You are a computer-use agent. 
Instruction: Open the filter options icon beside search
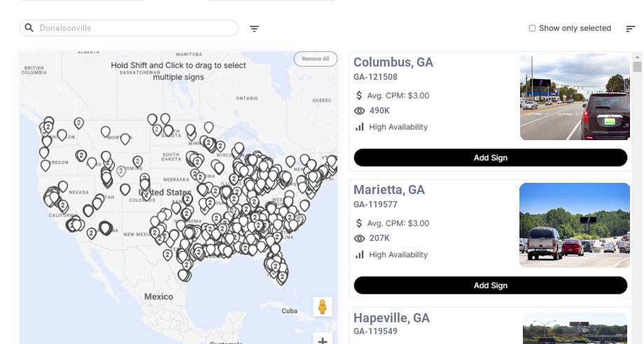click(254, 29)
